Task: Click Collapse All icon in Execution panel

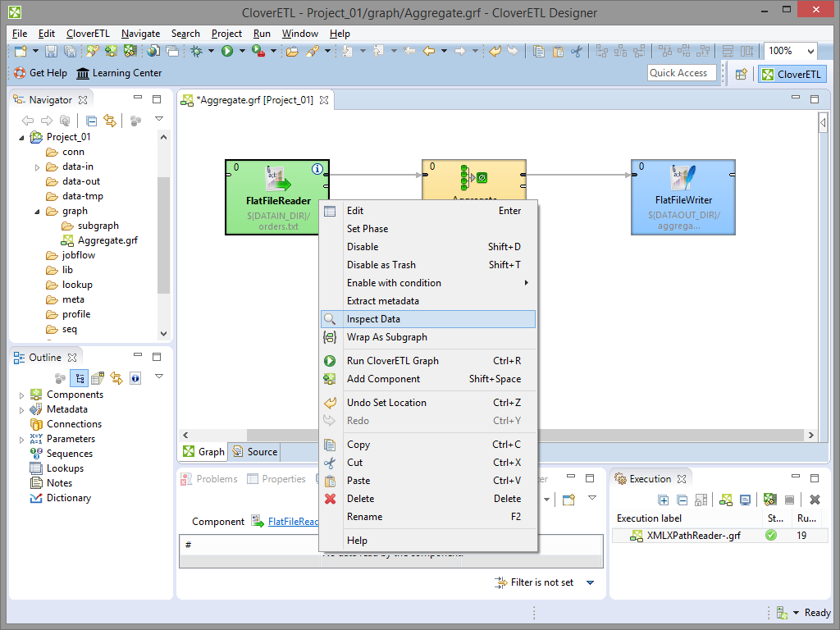Action: tap(682, 500)
